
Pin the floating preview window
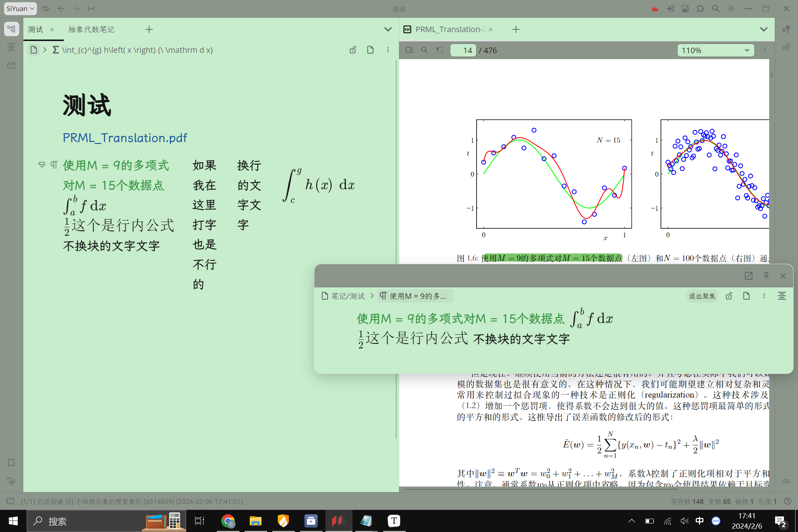pyautogui.click(x=766, y=276)
